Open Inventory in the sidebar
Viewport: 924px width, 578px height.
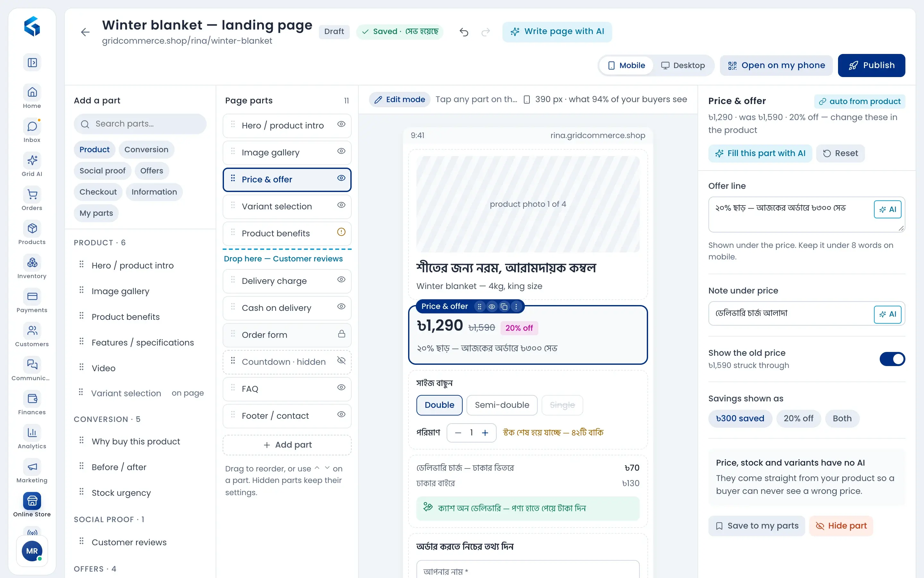[x=32, y=267]
